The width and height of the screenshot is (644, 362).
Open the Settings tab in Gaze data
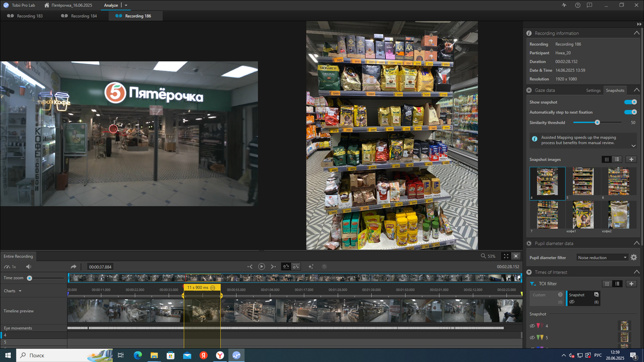click(x=593, y=91)
